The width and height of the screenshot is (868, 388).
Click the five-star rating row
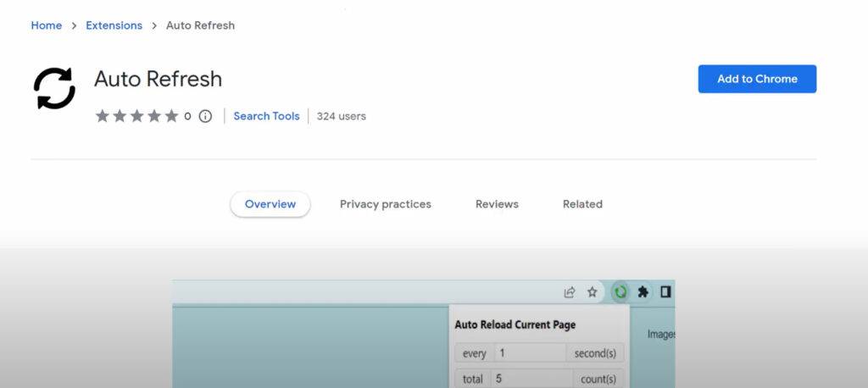click(x=136, y=116)
